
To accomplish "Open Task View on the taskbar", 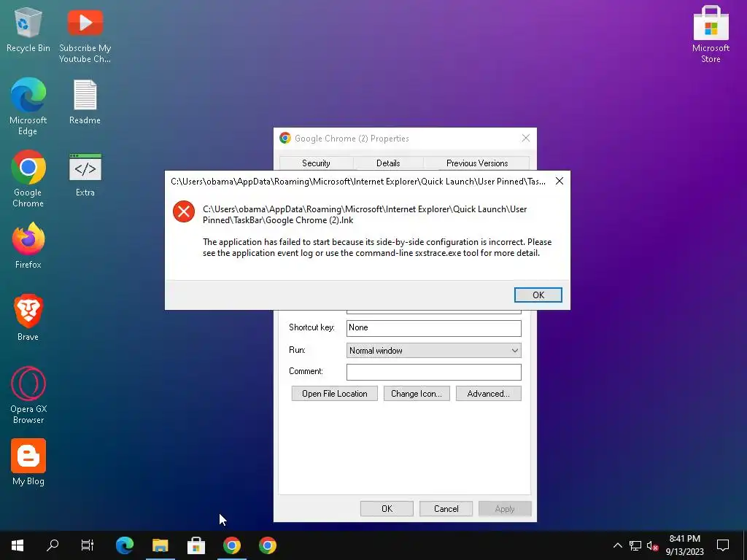I will 88,545.
